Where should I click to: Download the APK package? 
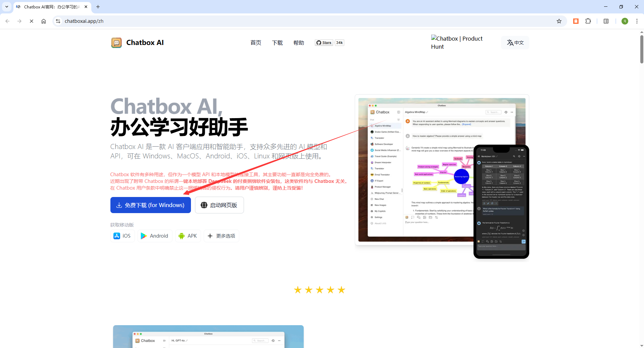[188, 236]
